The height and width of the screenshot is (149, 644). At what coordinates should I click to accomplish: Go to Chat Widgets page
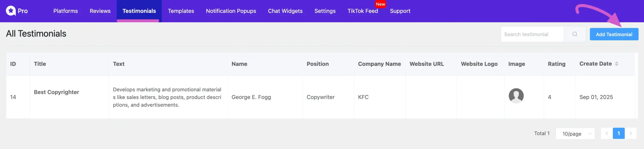point(285,11)
